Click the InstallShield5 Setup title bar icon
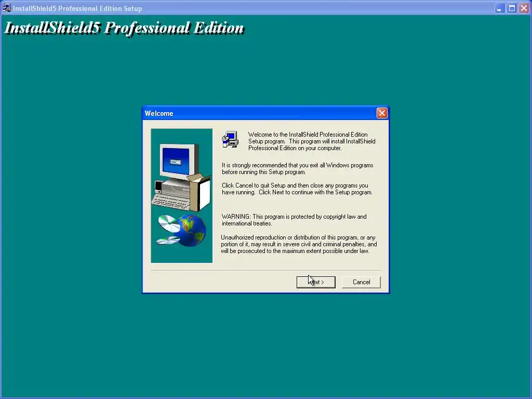532x399 pixels. tap(6, 8)
